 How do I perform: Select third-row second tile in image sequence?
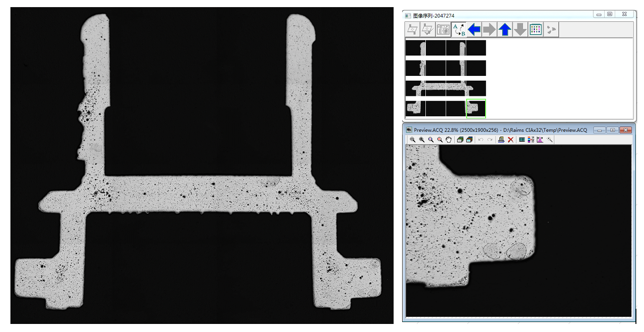pos(435,88)
